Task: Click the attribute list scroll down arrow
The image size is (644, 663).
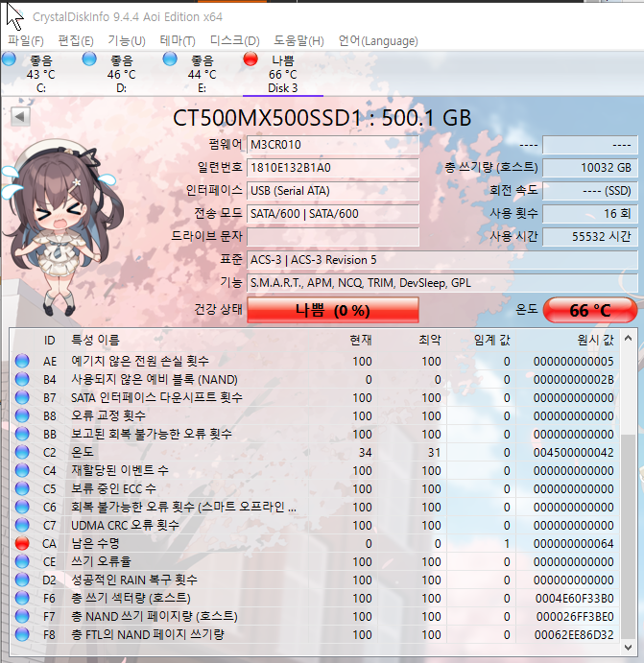Action: click(x=628, y=647)
